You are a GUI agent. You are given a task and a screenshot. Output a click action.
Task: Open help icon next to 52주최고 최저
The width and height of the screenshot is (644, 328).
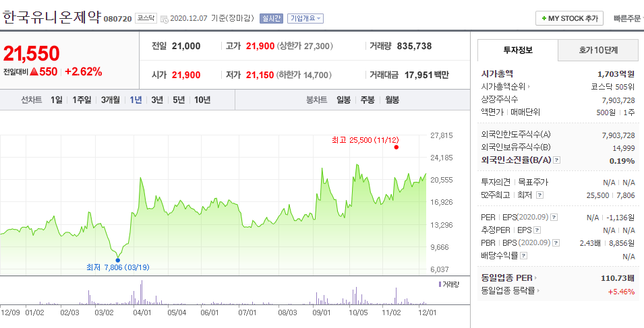tap(540, 195)
